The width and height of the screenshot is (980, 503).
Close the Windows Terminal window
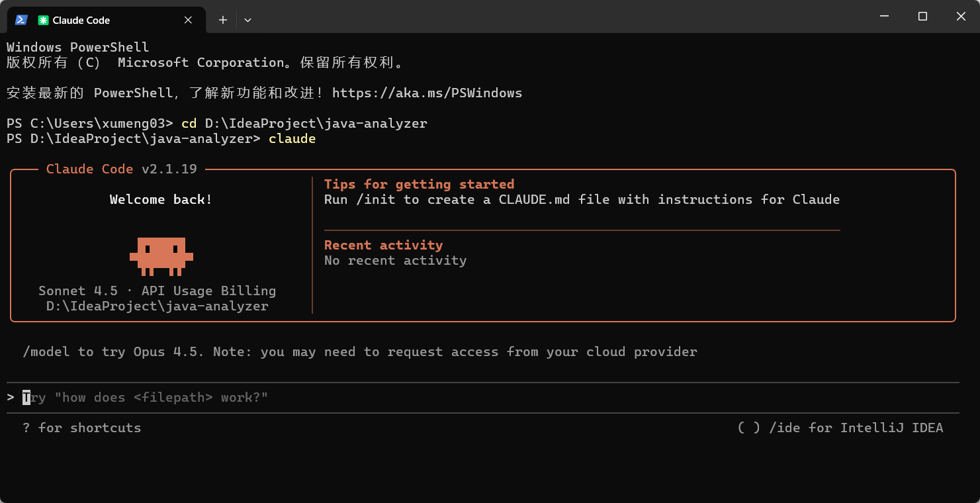click(961, 17)
